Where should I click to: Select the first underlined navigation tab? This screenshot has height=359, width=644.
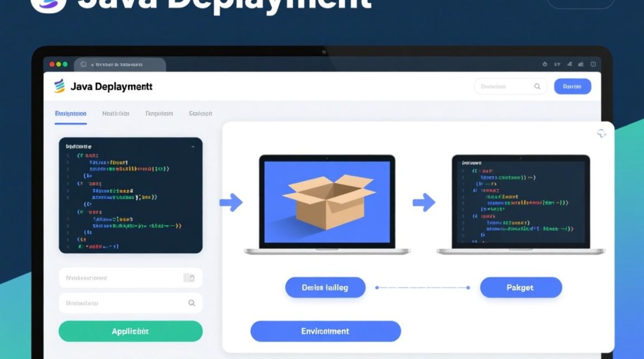(70, 114)
